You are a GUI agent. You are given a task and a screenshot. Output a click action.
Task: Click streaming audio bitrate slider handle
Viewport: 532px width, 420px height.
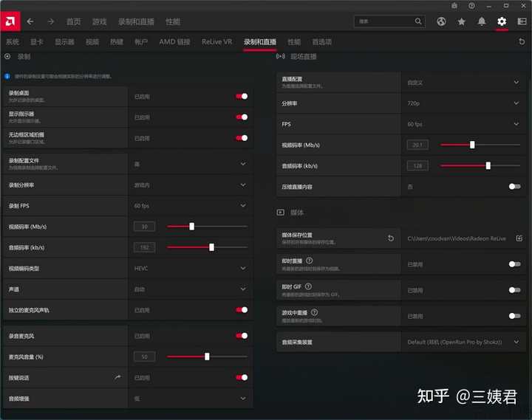point(488,165)
